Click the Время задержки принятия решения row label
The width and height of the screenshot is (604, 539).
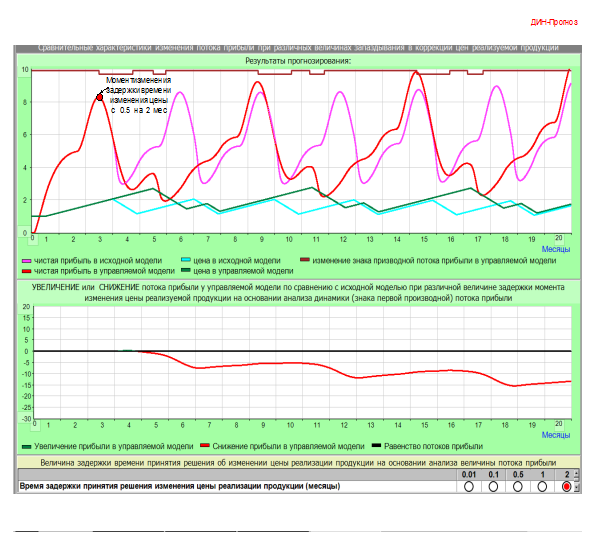click(180, 487)
